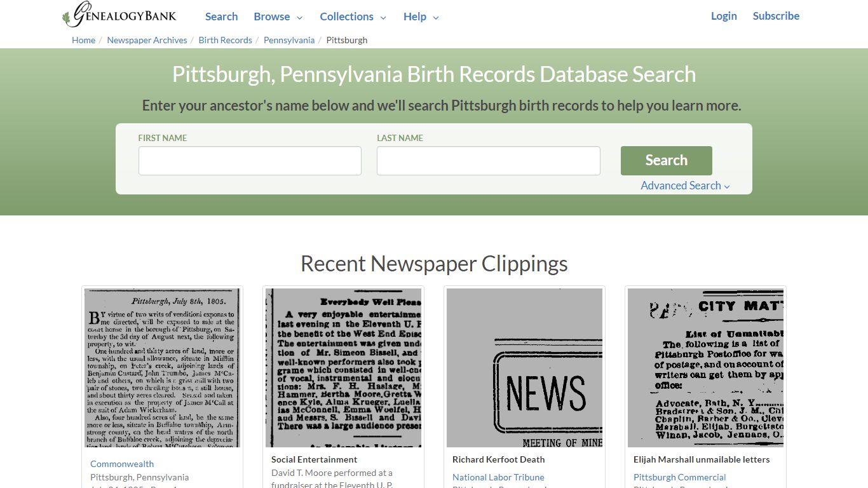Expand Advanced Search options
This screenshot has width=868, height=488.
pyautogui.click(x=685, y=186)
